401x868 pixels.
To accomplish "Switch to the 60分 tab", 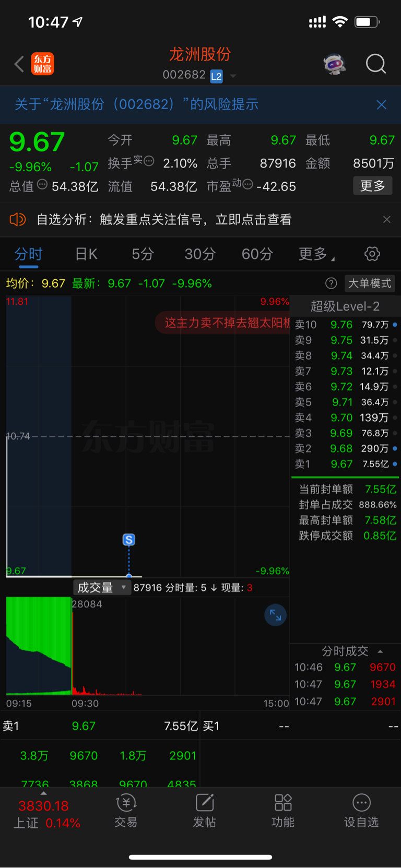I will click(x=257, y=254).
